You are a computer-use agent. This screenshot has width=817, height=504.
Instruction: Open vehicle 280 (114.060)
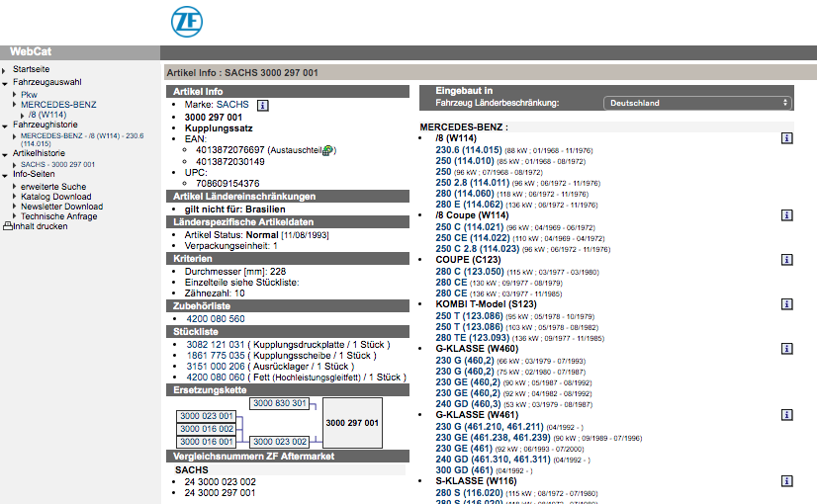click(x=465, y=194)
